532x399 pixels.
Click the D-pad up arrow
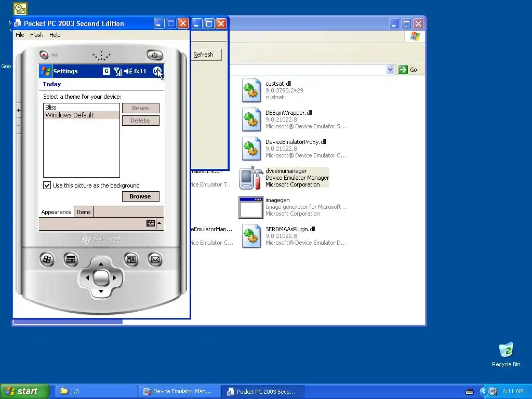[x=101, y=263]
